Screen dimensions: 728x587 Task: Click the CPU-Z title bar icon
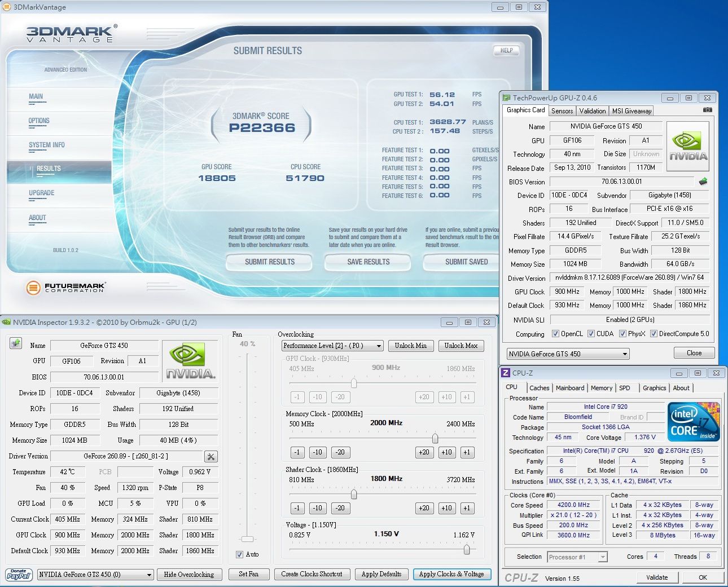click(x=506, y=373)
